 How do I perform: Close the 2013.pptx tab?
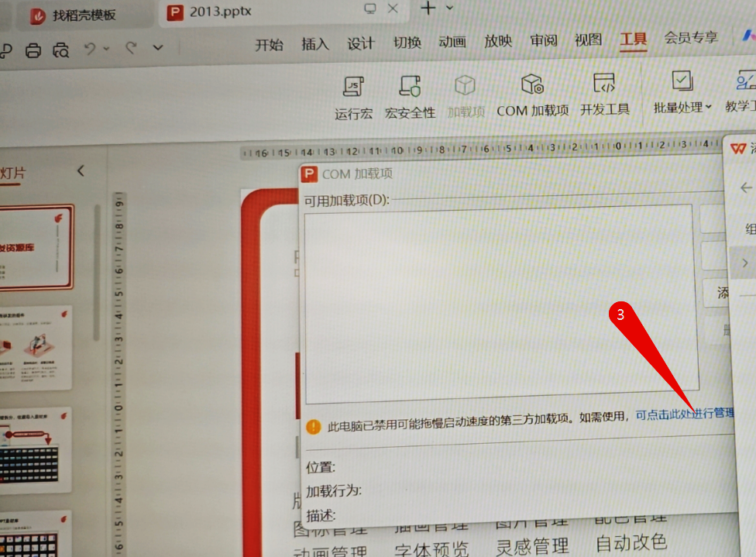(x=393, y=9)
